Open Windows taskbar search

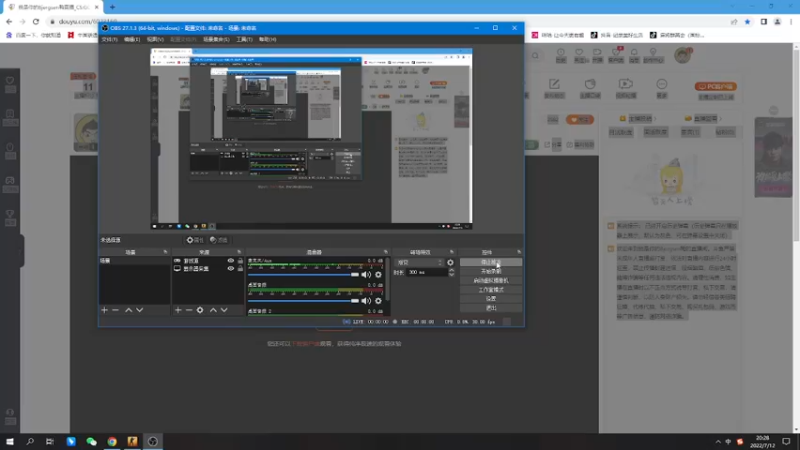[30, 441]
